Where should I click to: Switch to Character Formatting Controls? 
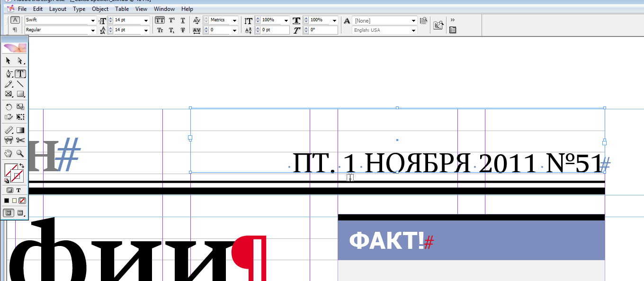coord(15,20)
